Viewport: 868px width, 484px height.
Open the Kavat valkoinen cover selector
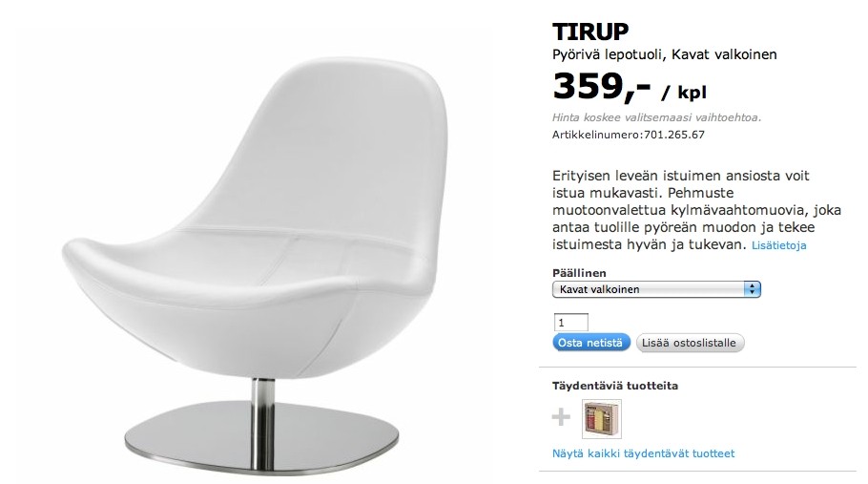click(x=656, y=289)
